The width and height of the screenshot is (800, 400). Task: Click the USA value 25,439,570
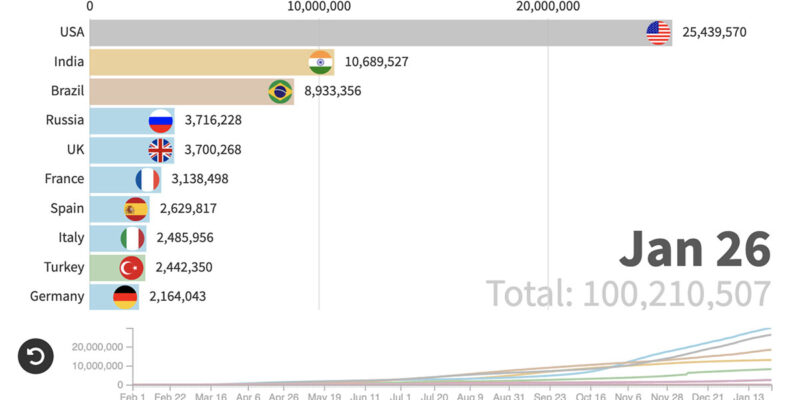click(728, 33)
